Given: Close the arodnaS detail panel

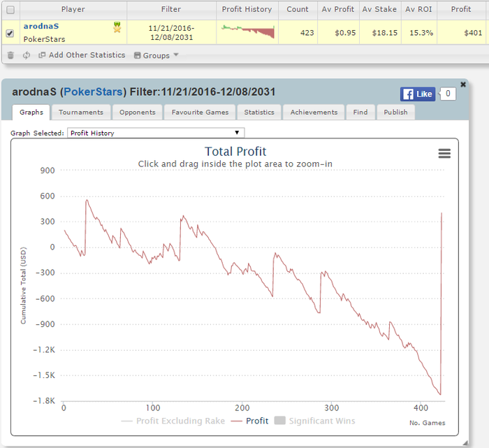Looking at the screenshot, I should click(x=463, y=85).
